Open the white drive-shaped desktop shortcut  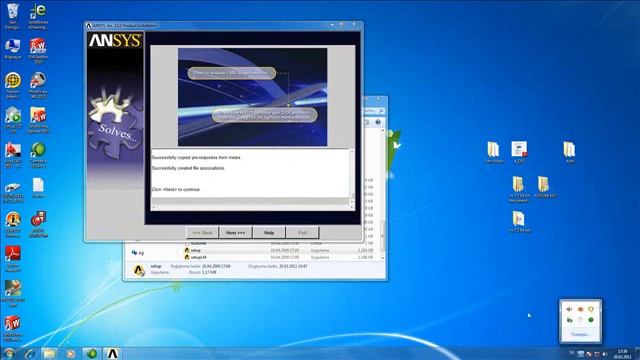(13, 191)
